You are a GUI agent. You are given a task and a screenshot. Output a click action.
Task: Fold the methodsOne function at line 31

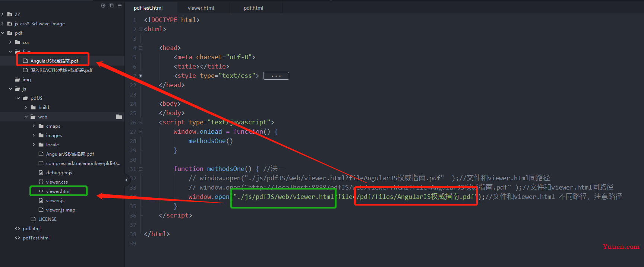pyautogui.click(x=141, y=169)
